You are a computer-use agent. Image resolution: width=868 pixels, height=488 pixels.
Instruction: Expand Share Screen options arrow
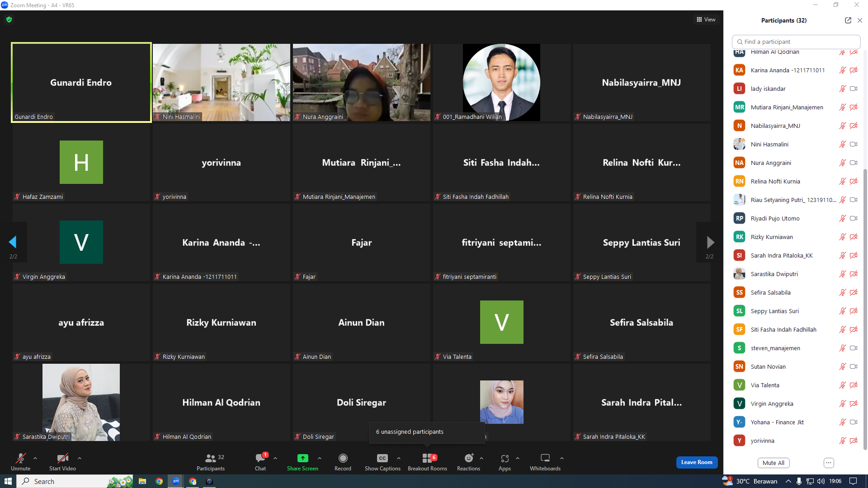[320, 458]
